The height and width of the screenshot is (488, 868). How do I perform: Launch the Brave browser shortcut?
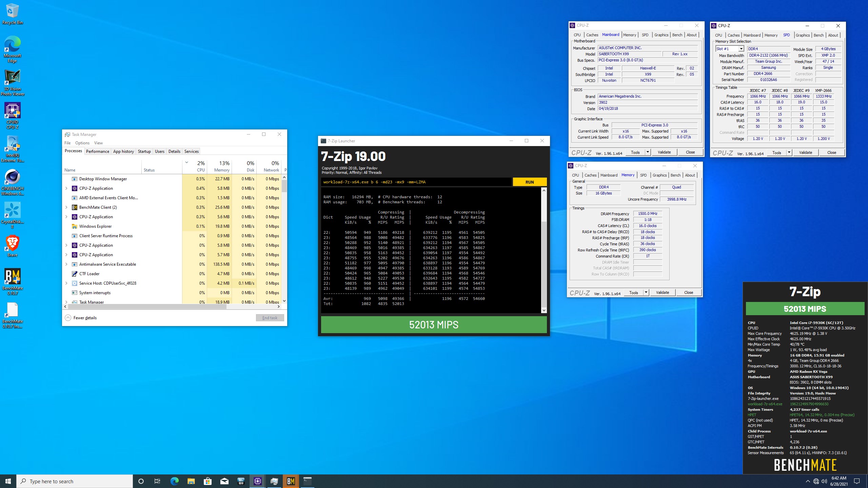[13, 246]
